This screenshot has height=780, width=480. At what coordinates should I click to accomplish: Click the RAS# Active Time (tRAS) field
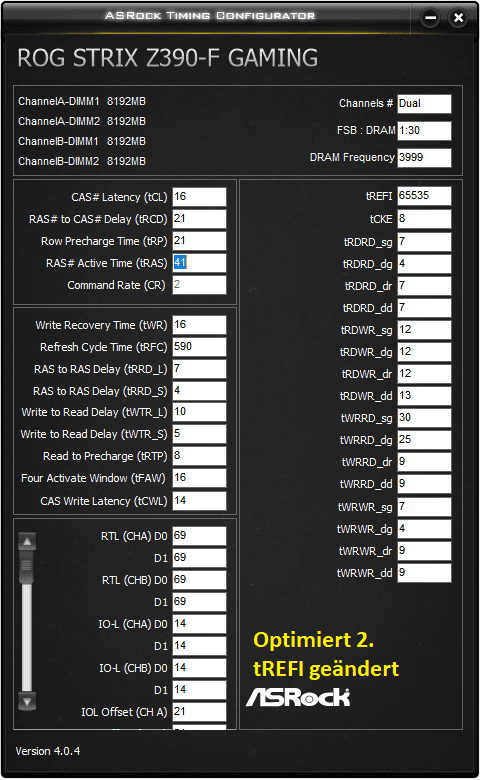pos(199,263)
